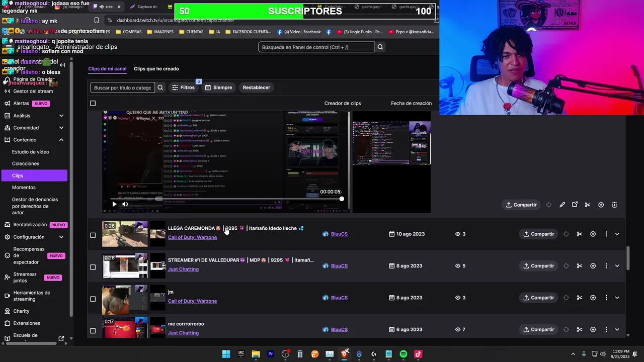Play the expanded clip video
Screen dimensions: 644x362
click(114, 204)
